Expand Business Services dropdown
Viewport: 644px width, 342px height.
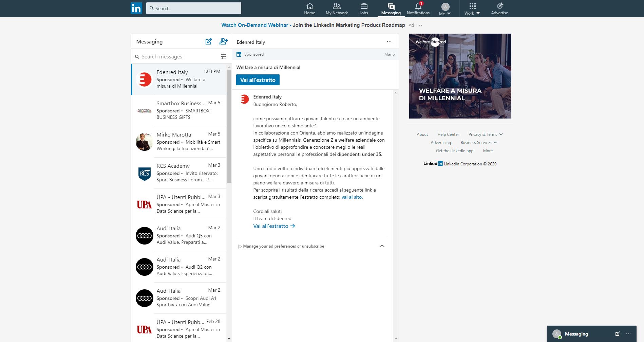479,143
